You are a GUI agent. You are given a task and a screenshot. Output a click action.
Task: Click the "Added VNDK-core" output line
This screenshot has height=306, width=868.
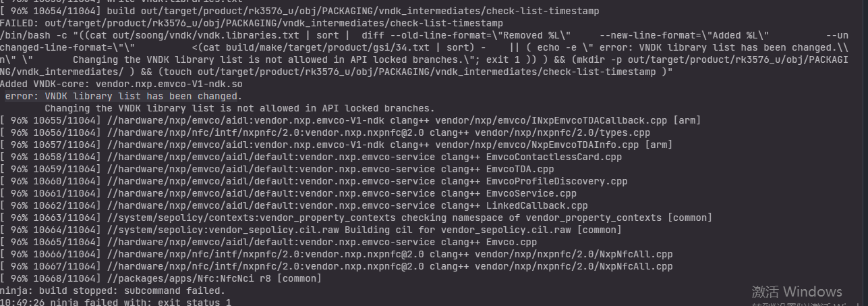click(130, 84)
